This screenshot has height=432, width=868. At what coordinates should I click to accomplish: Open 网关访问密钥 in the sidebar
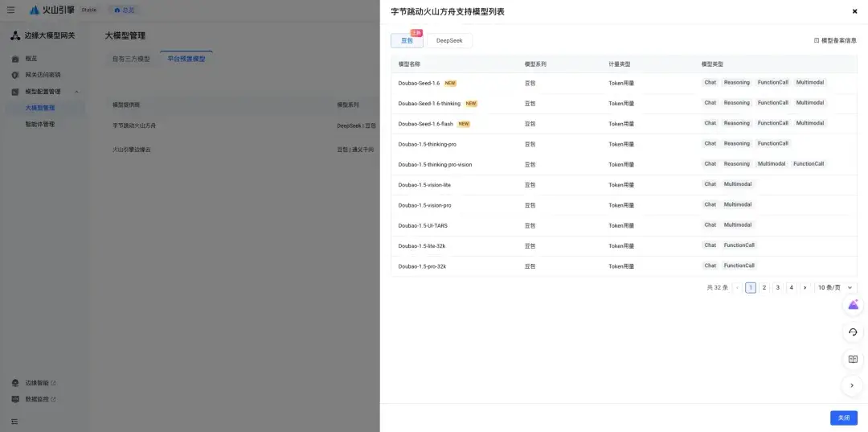click(43, 75)
